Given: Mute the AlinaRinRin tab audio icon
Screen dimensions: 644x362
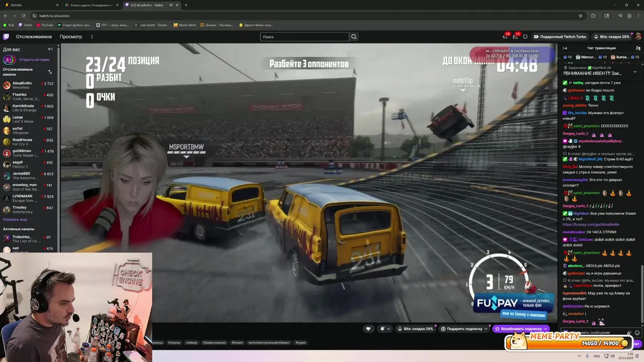Looking at the screenshot, I should 171,5.
